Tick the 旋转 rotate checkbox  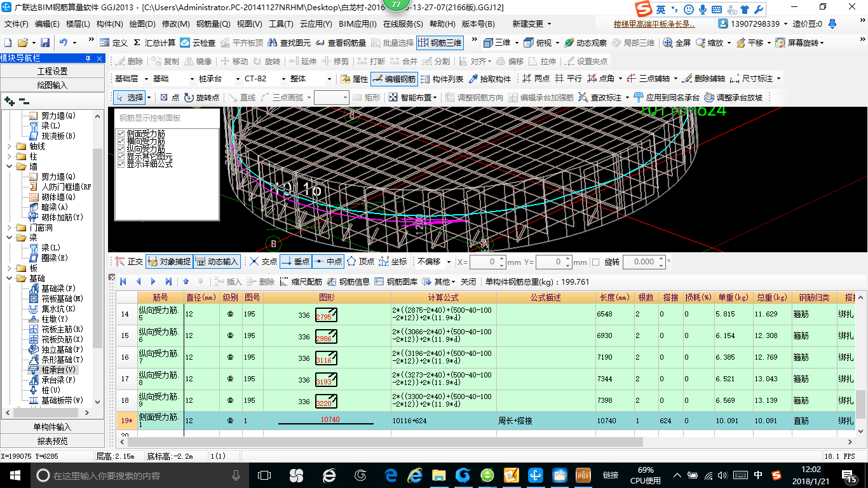tap(595, 262)
